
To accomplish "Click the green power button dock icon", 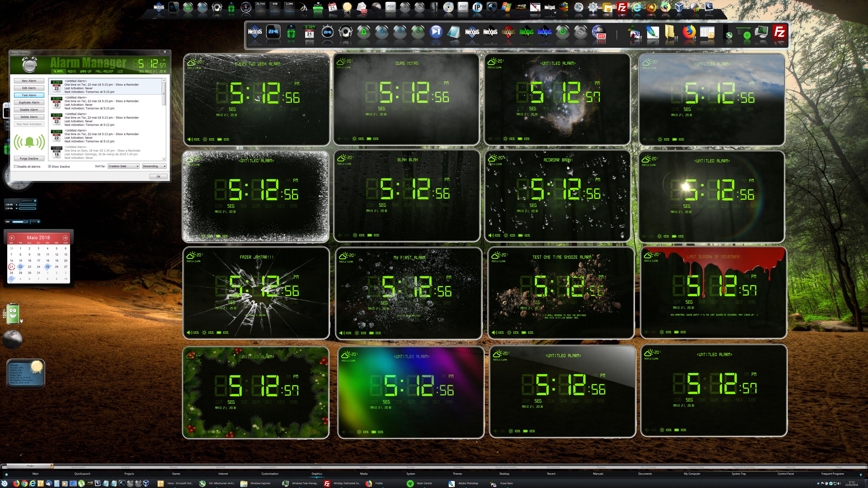I will [x=562, y=32].
